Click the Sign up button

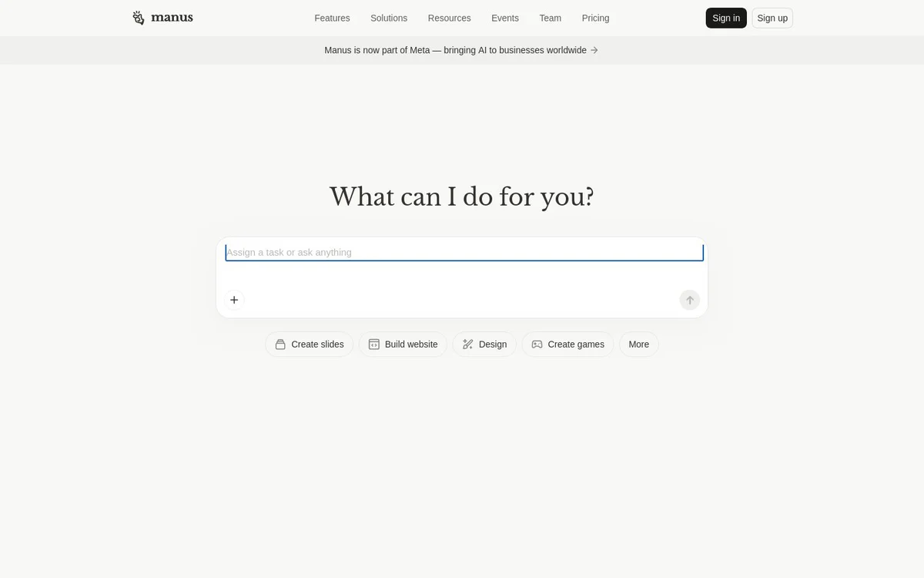point(772,18)
